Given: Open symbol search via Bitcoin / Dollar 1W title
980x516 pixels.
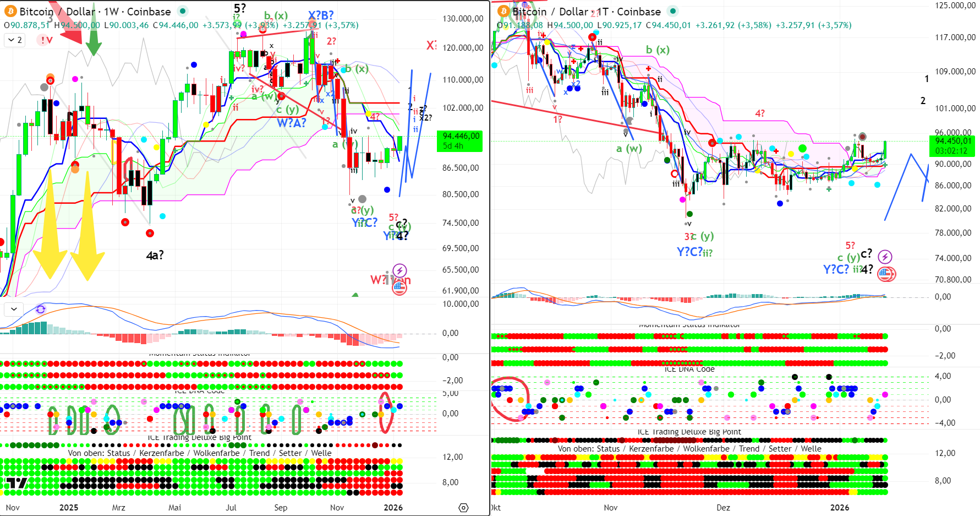Looking at the screenshot, I should pyautogui.click(x=95, y=12).
